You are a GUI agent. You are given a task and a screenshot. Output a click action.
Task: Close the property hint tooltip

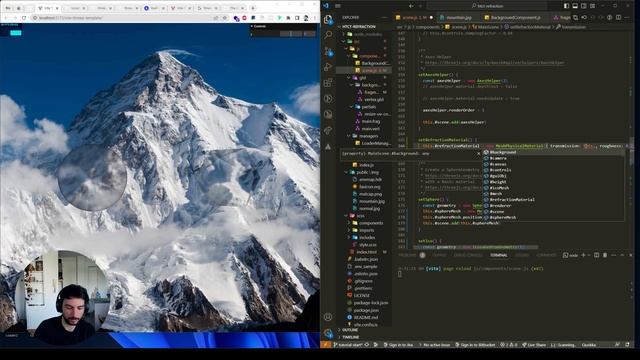click(478, 153)
